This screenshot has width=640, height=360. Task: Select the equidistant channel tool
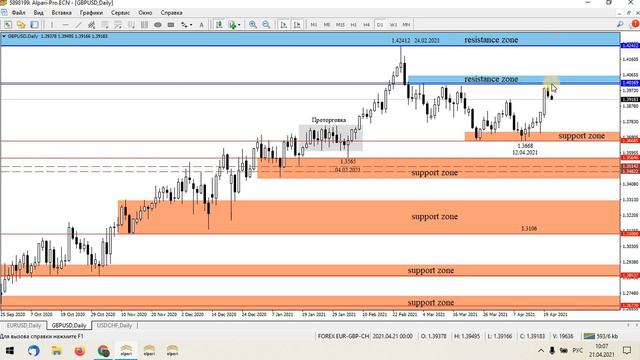pos(91,25)
